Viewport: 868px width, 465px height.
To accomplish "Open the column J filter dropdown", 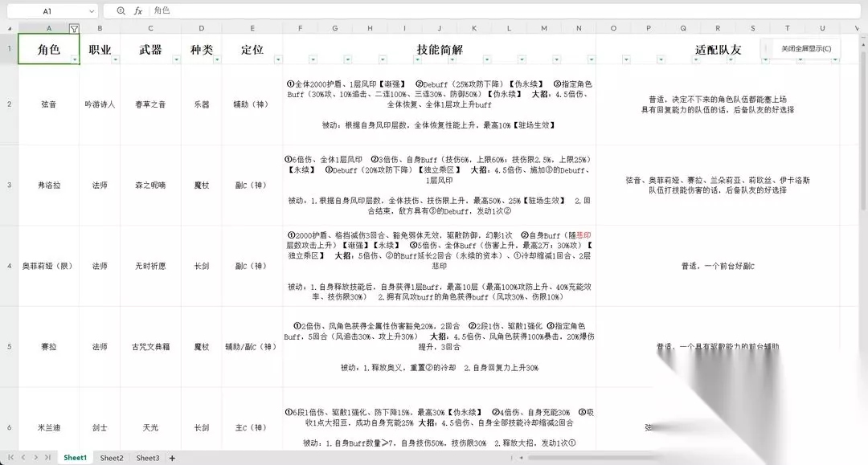I will pos(452,59).
